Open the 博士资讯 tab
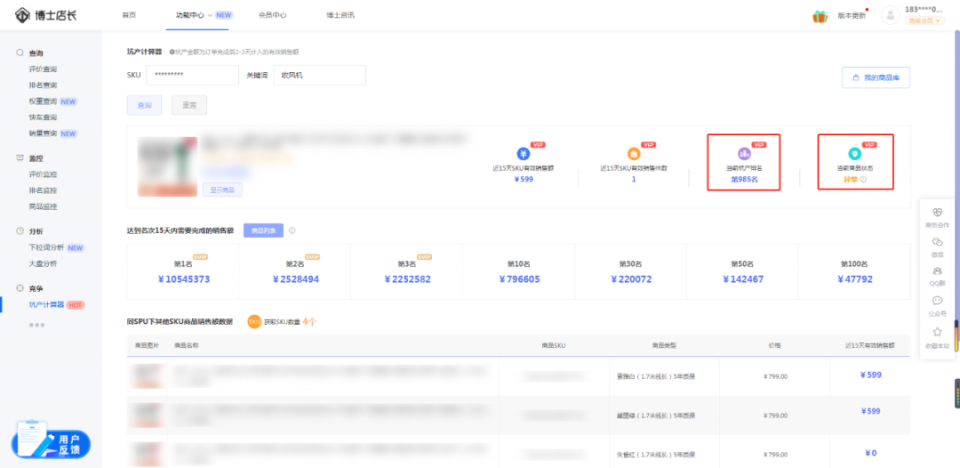 click(x=340, y=16)
